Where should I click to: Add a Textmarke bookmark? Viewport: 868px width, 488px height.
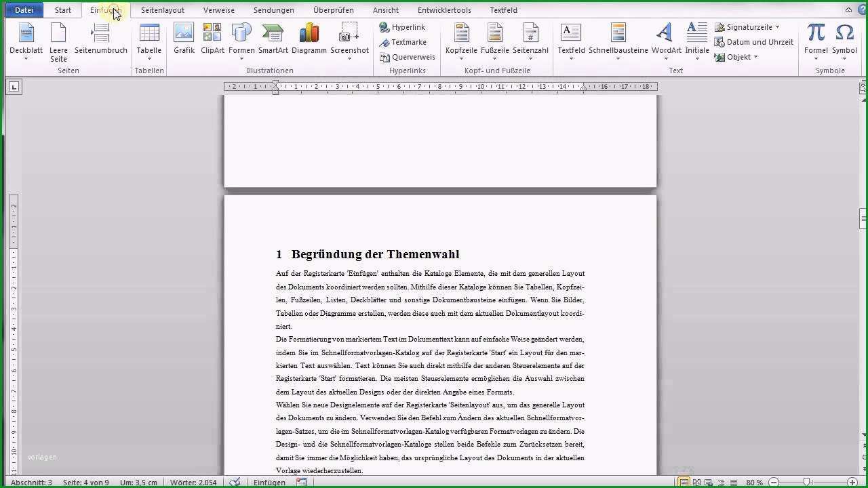point(403,42)
